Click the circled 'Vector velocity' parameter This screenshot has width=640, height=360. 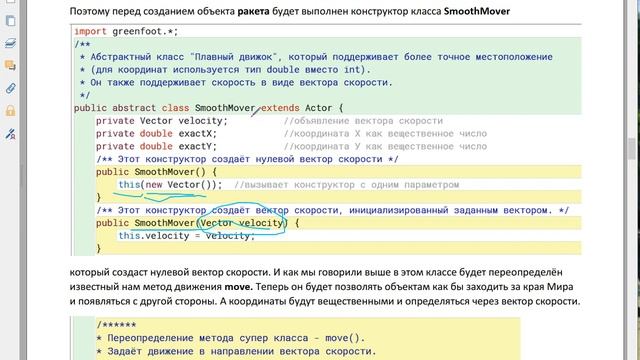pyautogui.click(x=242, y=223)
